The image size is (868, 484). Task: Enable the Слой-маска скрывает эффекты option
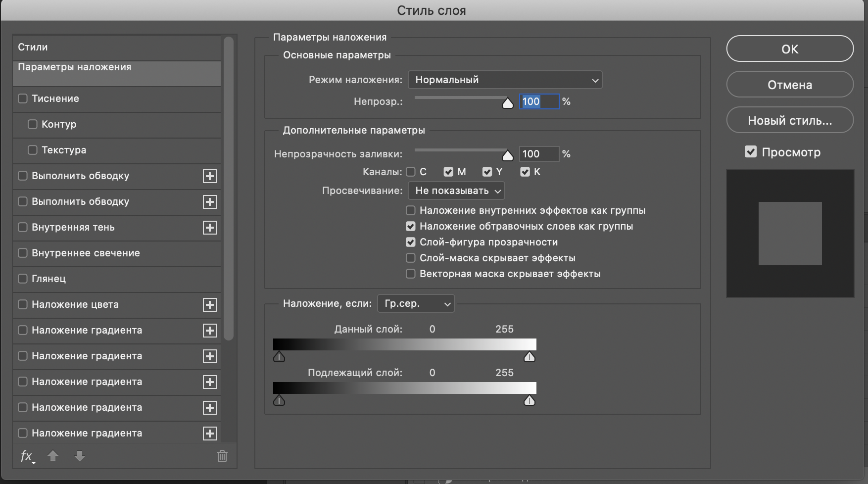coord(410,258)
